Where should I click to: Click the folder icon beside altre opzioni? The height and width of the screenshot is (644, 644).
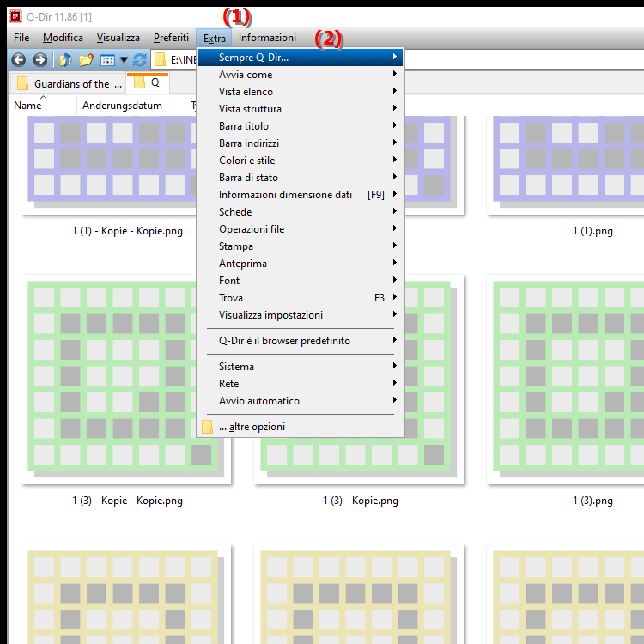(208, 427)
